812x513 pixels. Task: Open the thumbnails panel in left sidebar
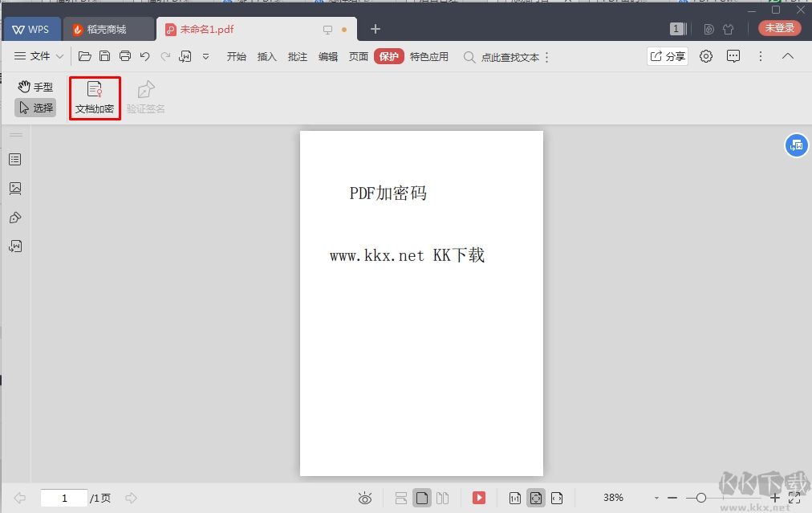15,189
